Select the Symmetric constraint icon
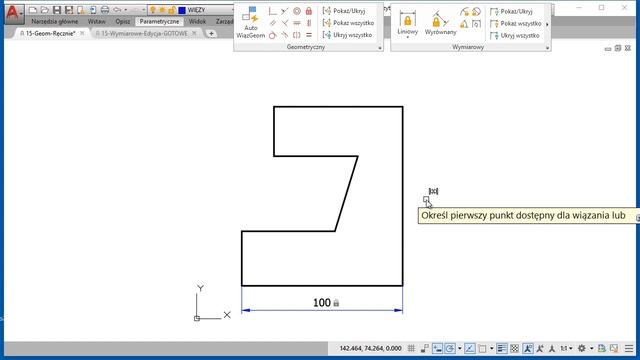The width and height of the screenshot is (640, 360). click(297, 35)
